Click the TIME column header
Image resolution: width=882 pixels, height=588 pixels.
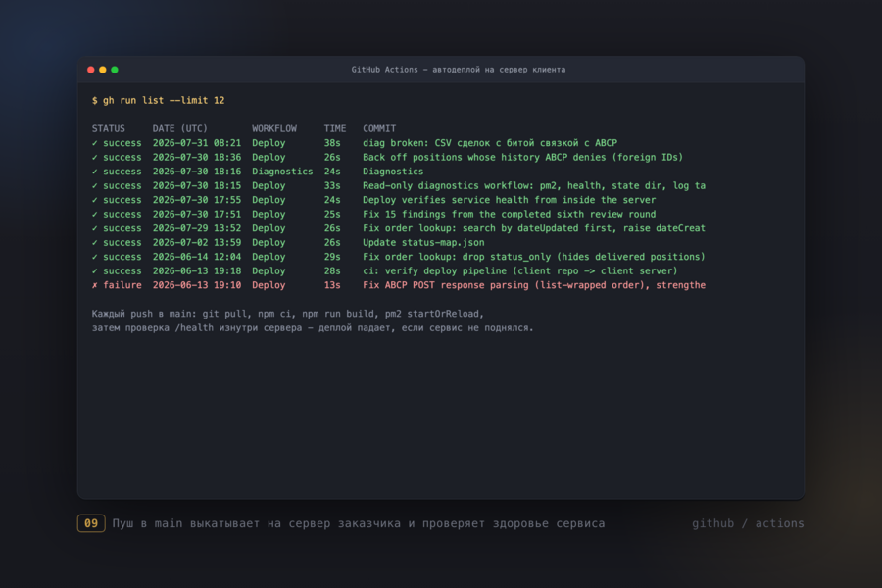point(335,128)
